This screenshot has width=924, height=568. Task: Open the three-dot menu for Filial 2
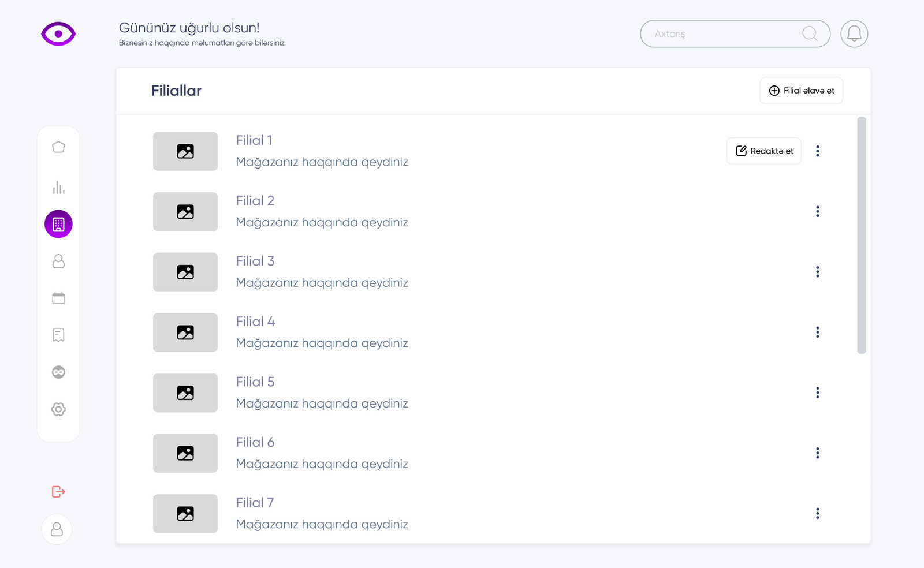817,212
